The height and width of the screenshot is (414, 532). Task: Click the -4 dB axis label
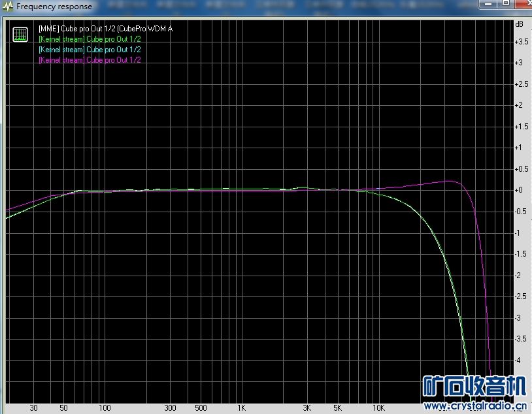(x=518, y=360)
